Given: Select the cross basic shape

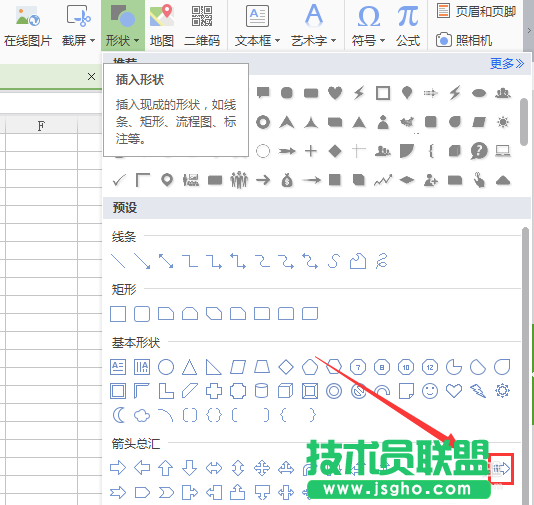Looking at the screenshot, I should [214, 391].
